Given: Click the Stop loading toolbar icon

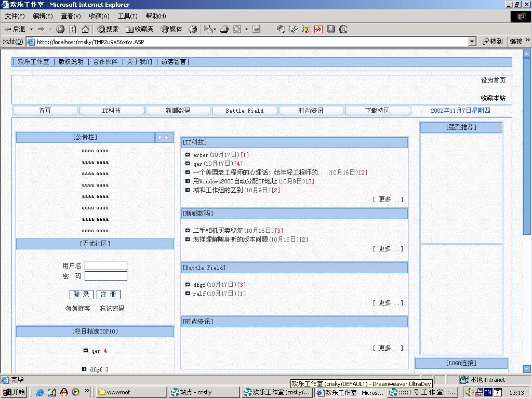Looking at the screenshot, I should [60, 29].
